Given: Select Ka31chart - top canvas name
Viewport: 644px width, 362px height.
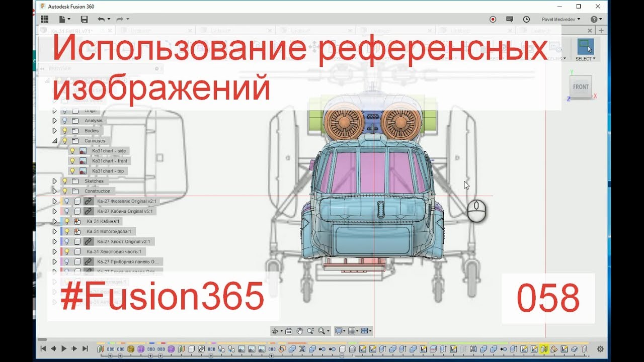Looking at the screenshot, I should (x=108, y=171).
